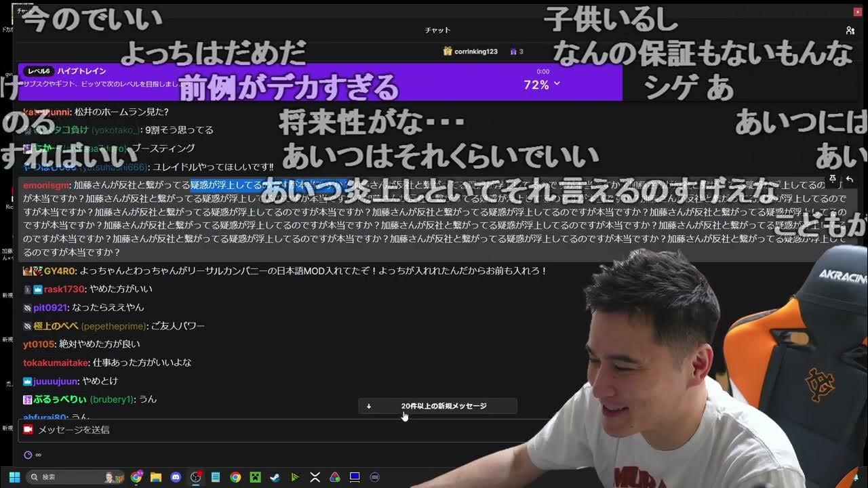Open the blue monitor app in taskbar

[x=355, y=477]
